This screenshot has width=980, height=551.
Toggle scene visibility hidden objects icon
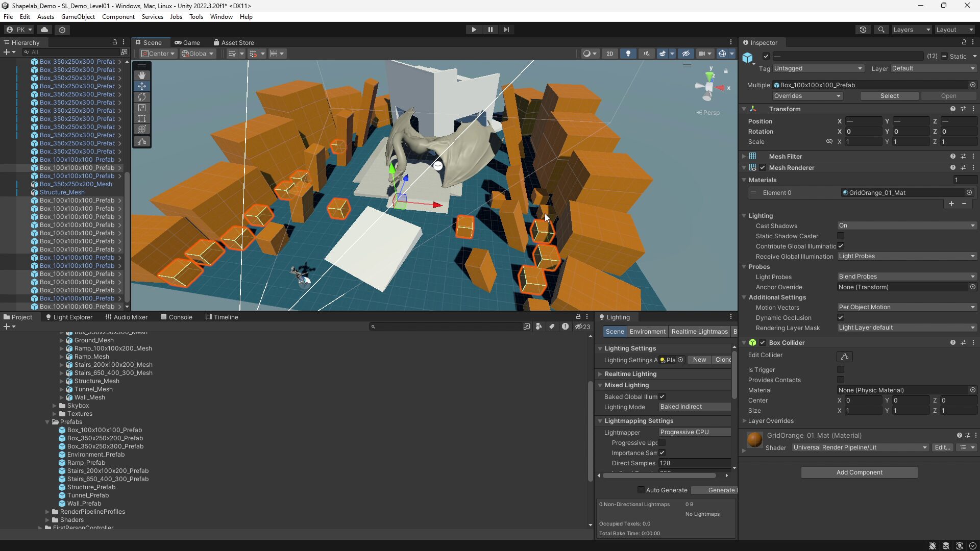[685, 54]
